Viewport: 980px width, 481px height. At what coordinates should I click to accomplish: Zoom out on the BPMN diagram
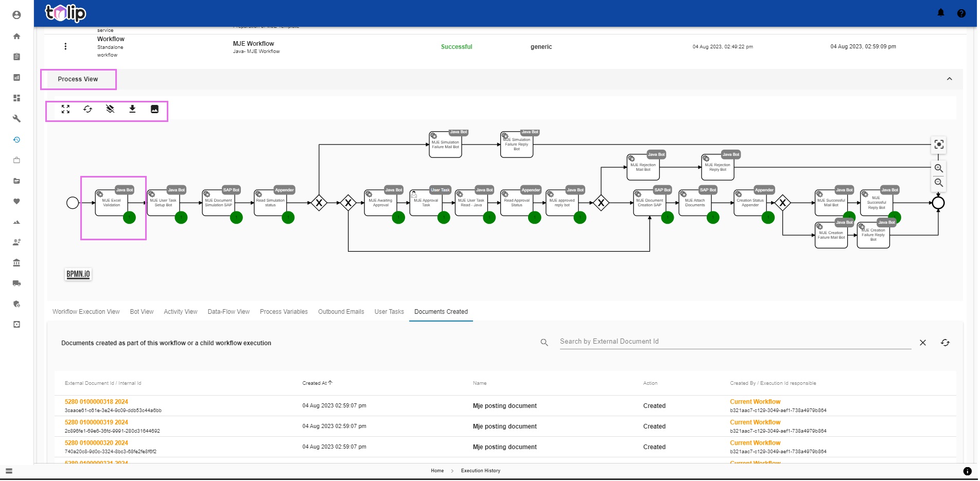pos(939,183)
